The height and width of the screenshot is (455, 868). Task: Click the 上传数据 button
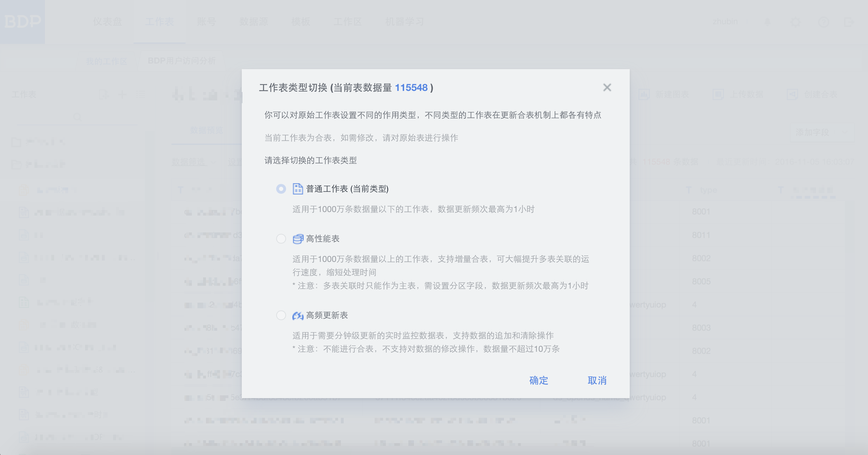pyautogui.click(x=738, y=94)
